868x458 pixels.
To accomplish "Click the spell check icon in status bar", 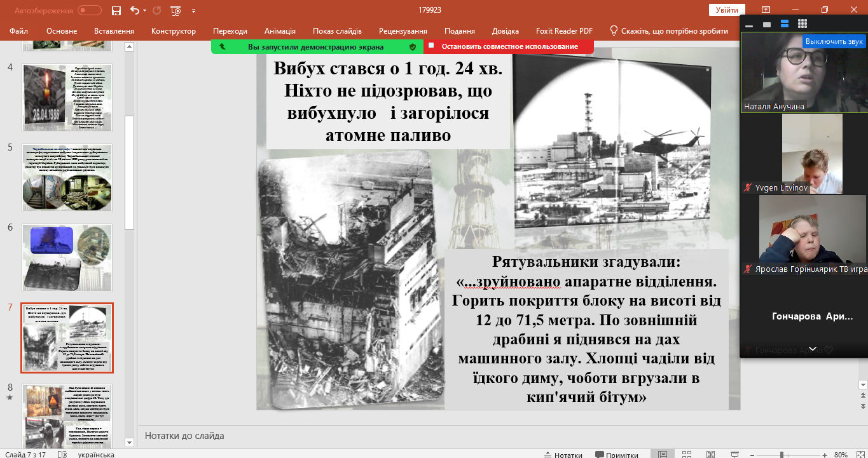I will [x=62, y=455].
